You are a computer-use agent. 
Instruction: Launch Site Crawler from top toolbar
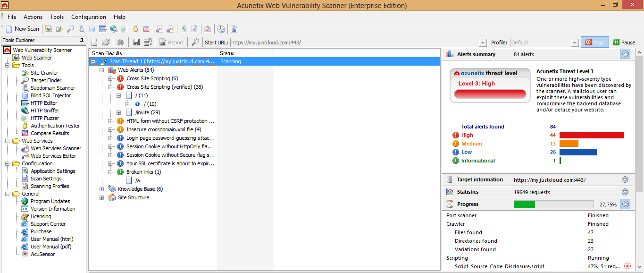pos(59,29)
